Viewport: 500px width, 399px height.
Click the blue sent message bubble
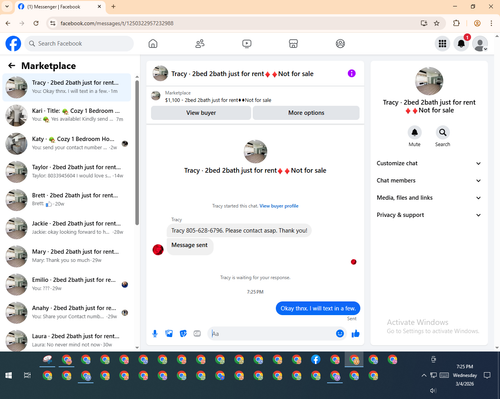coord(318,308)
